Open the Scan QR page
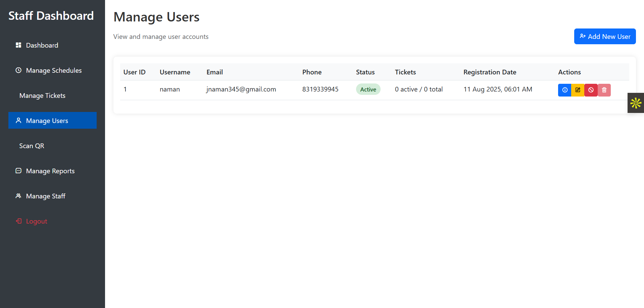644x308 pixels. pyautogui.click(x=52, y=146)
